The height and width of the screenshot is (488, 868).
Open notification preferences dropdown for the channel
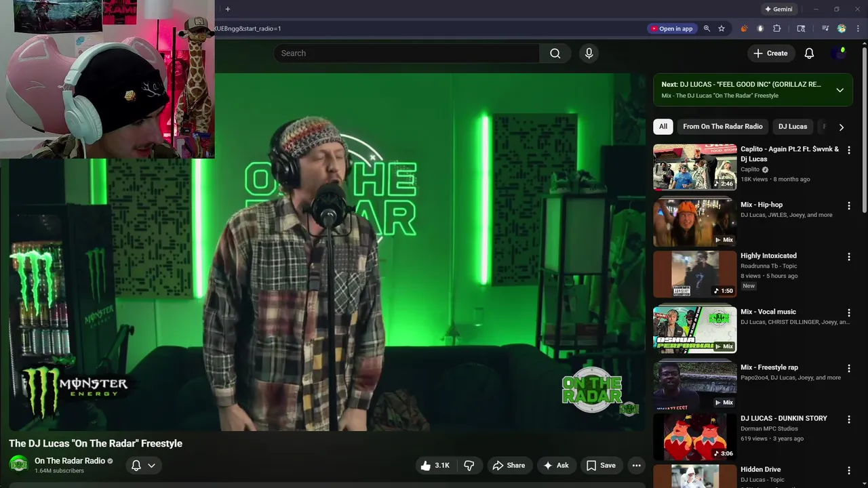pos(143,465)
